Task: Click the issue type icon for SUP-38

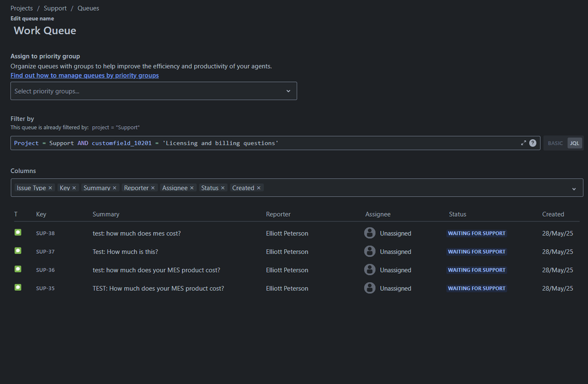Action: (x=18, y=233)
